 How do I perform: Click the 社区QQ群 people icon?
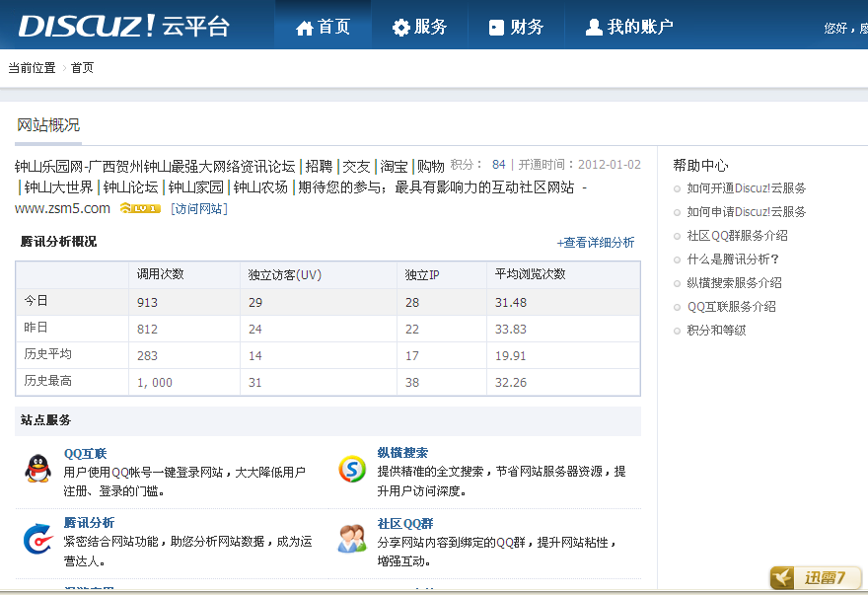point(352,539)
